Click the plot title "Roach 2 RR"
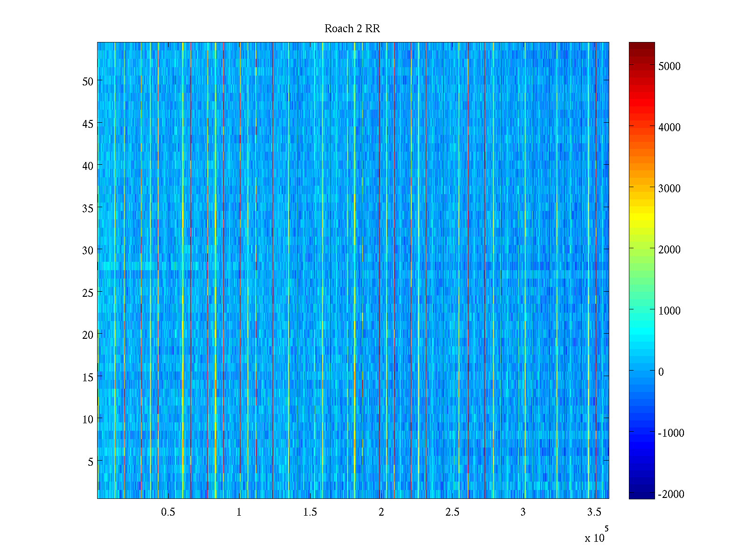This screenshot has height=560, width=747. [x=352, y=29]
